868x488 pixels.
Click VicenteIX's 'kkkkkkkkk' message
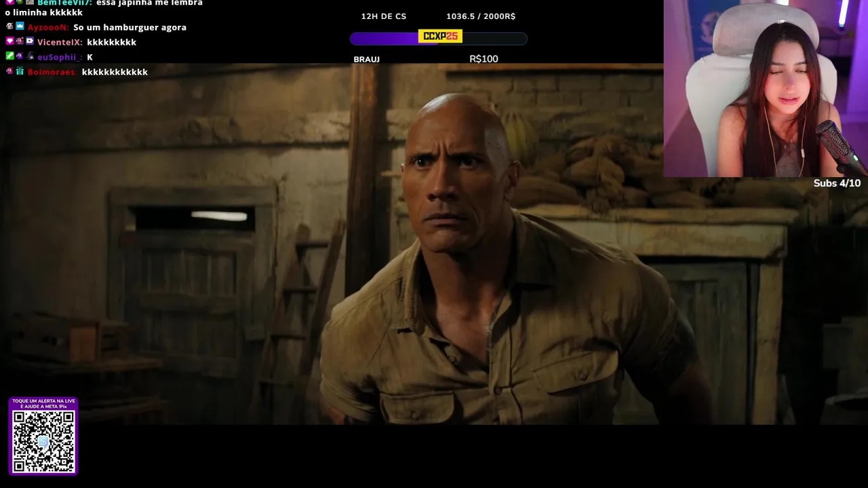(111, 42)
